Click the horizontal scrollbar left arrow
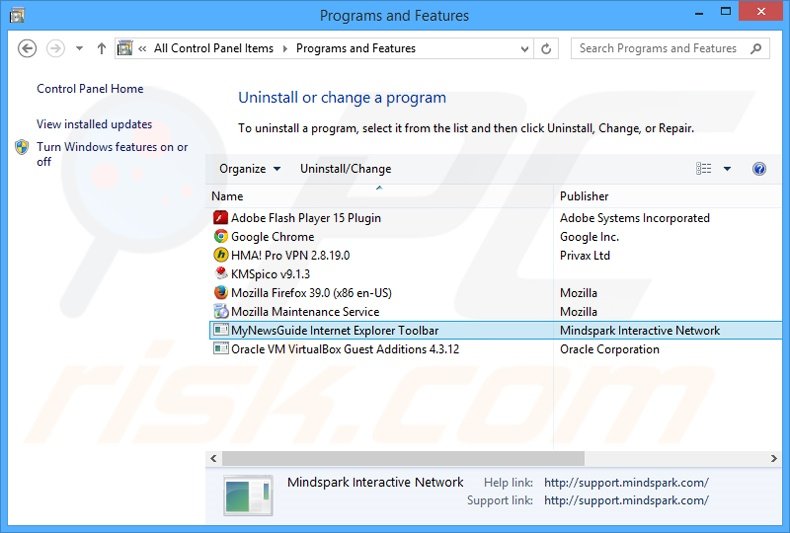 click(214, 458)
